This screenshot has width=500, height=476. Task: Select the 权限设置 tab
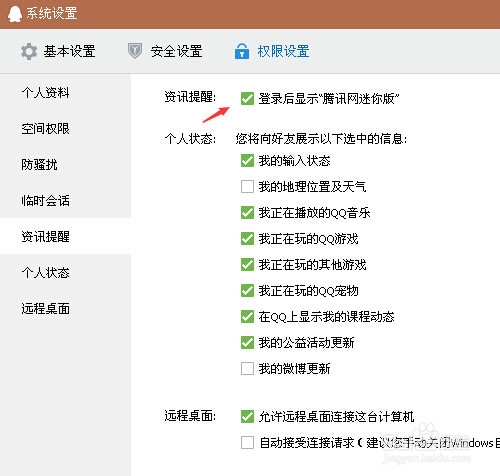[272, 51]
